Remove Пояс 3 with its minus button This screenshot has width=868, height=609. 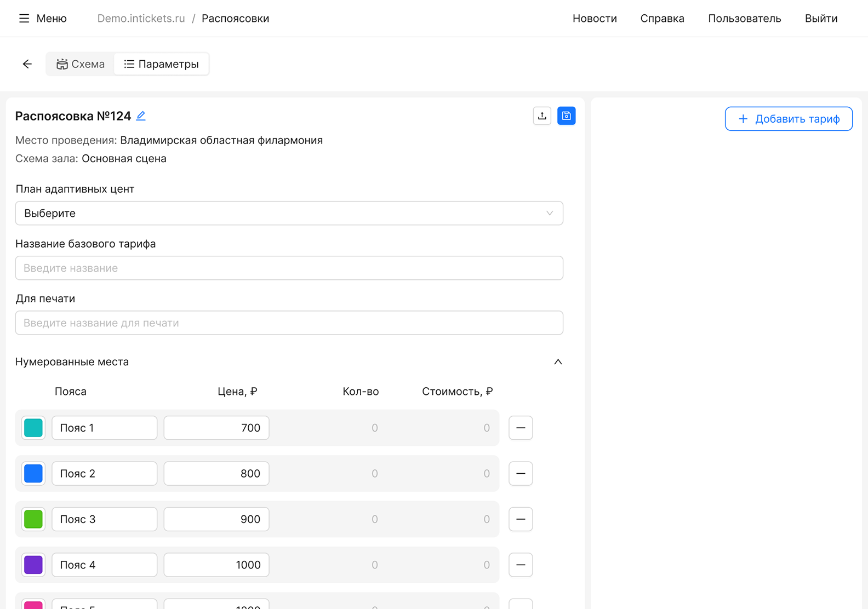tap(521, 519)
